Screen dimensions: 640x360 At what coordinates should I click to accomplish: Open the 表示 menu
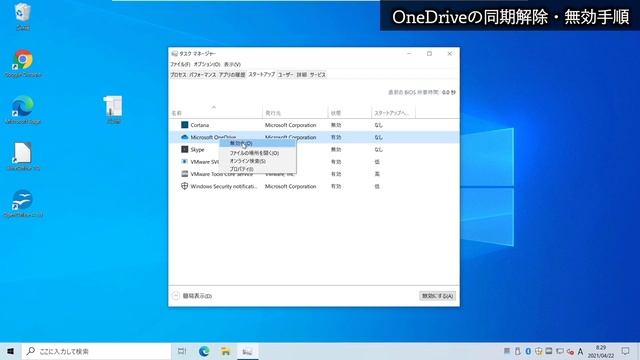pyautogui.click(x=232, y=64)
